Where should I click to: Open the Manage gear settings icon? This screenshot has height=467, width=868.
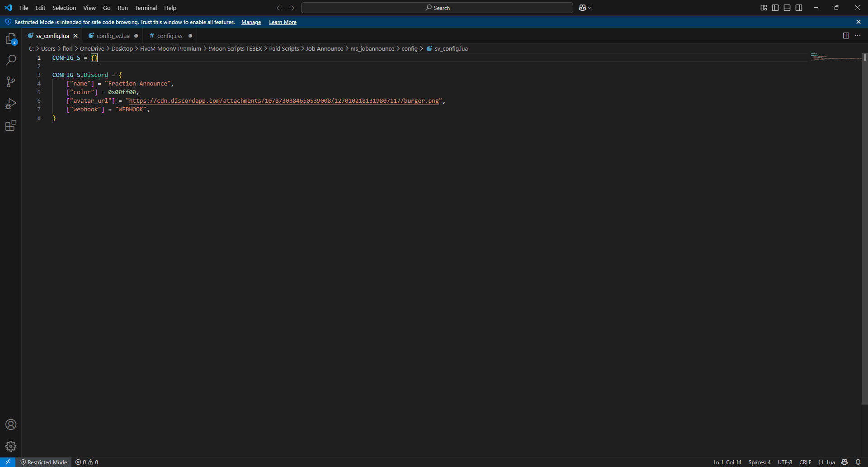11,446
